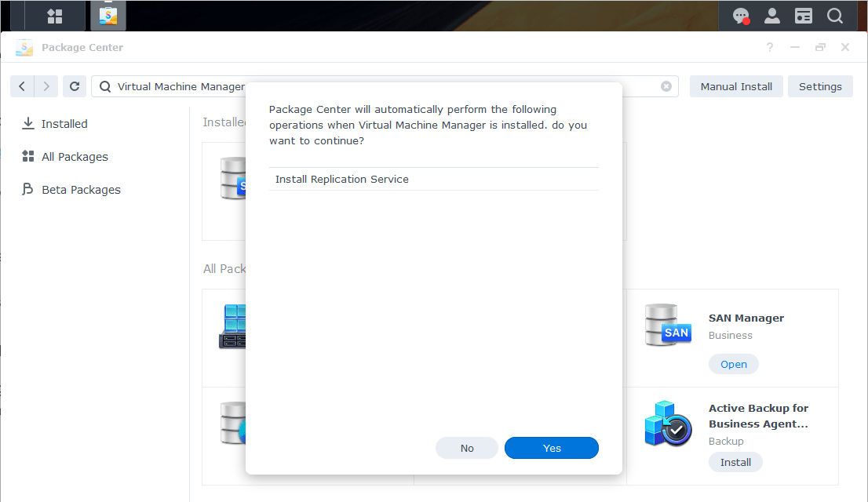Click the Backup category label

click(726, 441)
